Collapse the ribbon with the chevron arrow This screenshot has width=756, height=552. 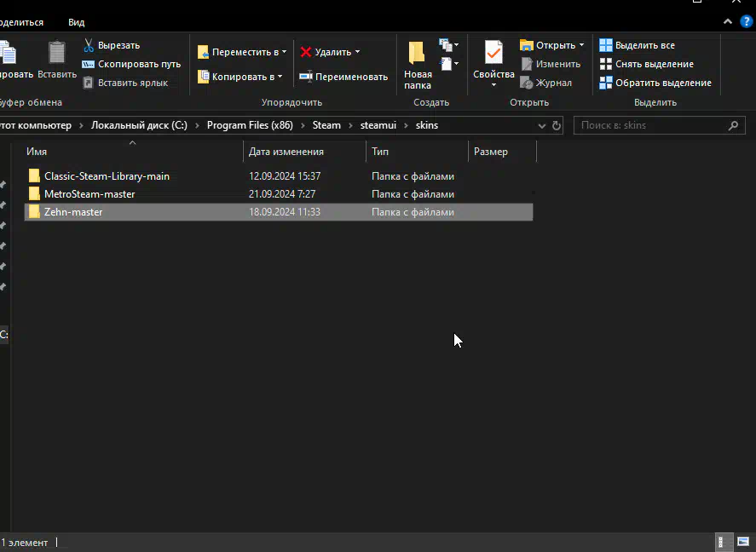point(728,21)
